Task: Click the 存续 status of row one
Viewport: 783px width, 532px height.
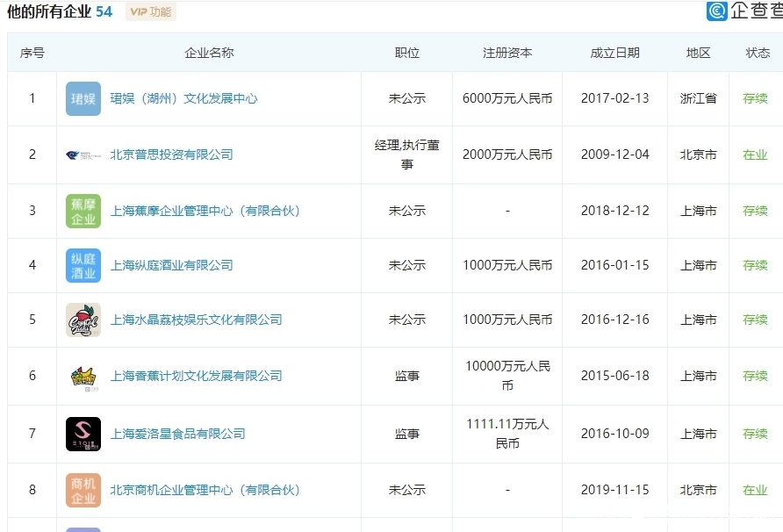Action: coord(756,98)
